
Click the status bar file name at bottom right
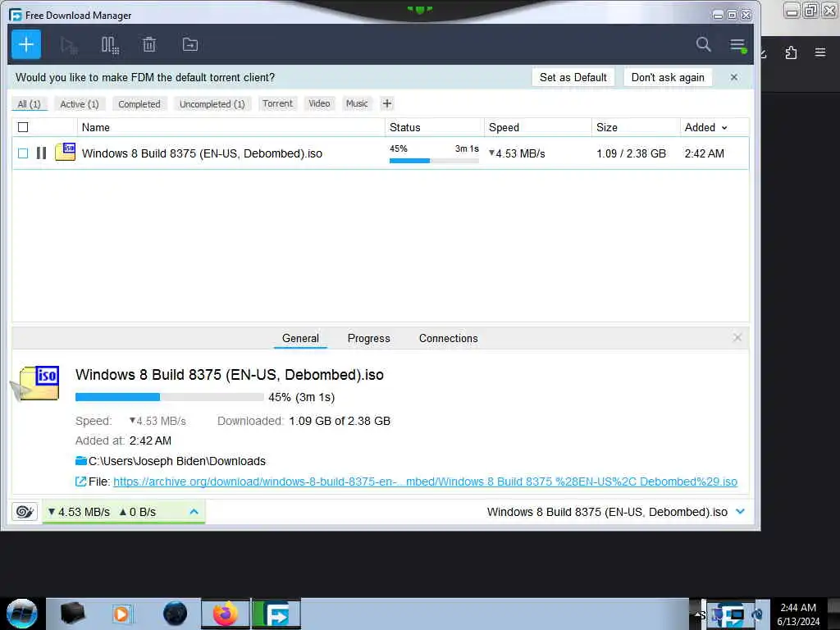click(x=607, y=512)
